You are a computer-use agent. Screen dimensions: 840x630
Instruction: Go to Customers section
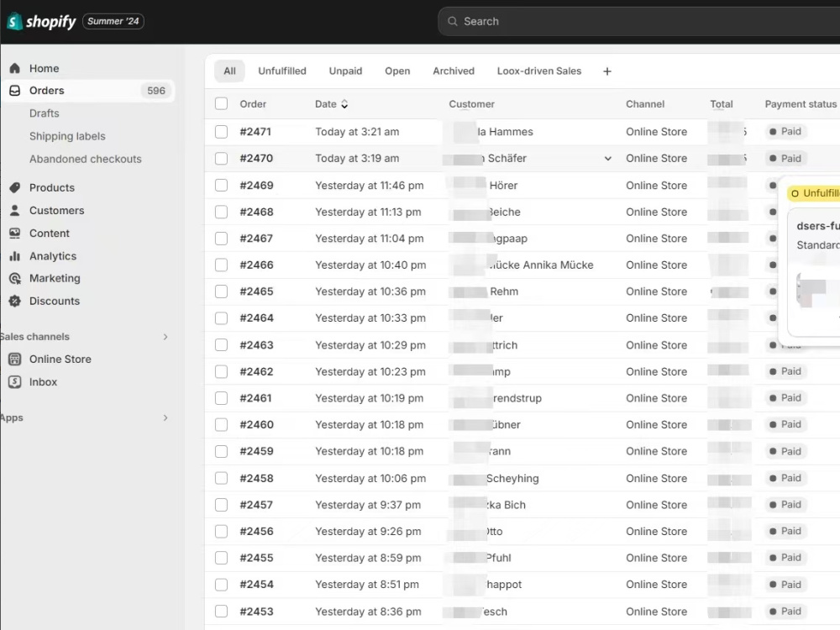click(57, 211)
